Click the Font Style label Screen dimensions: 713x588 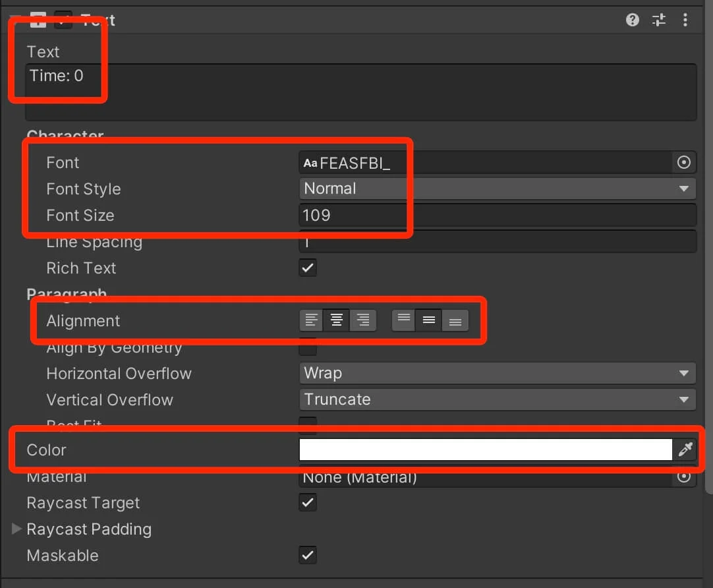(x=84, y=189)
